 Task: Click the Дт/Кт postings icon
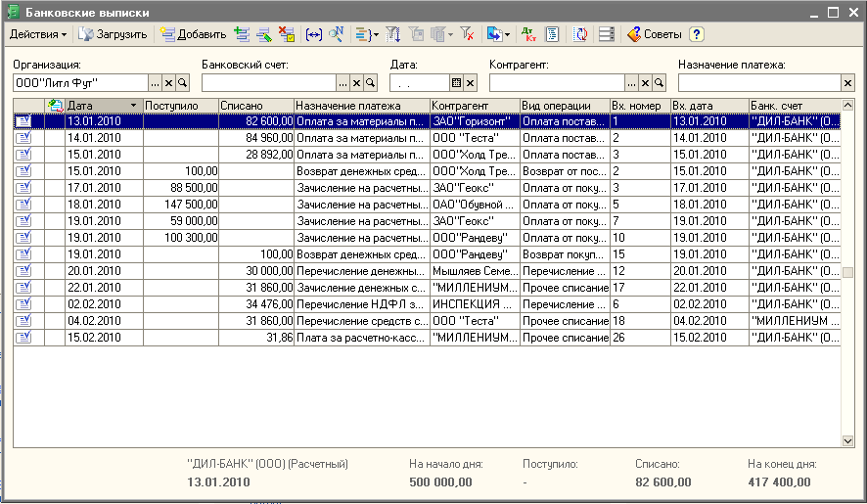tap(529, 34)
